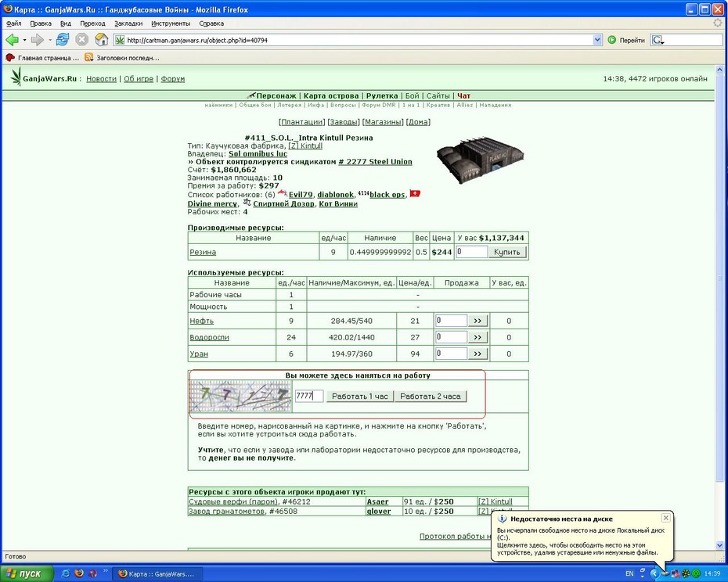Viewport: 728px width, 582px height.
Task: Open the Переход menu
Action: click(92, 23)
